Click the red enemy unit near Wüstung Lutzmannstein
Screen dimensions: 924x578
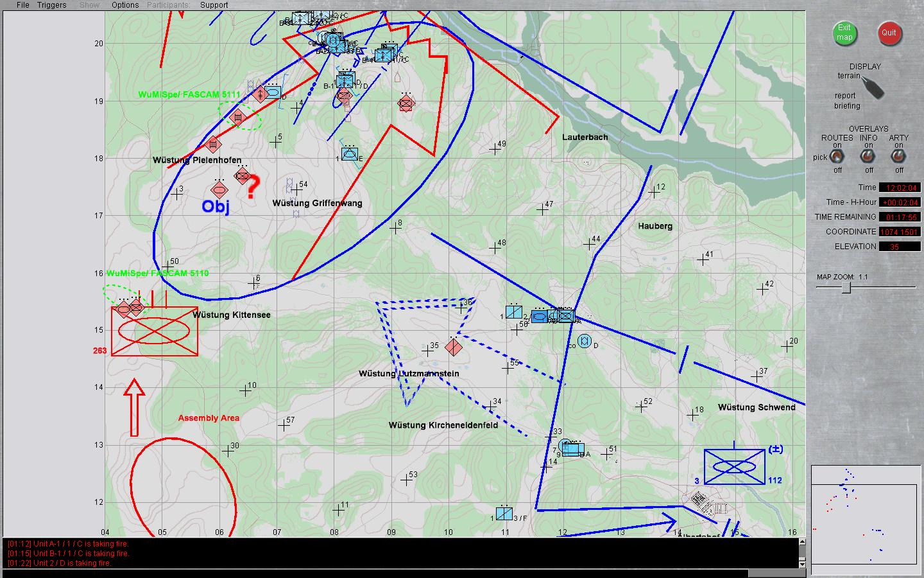pos(454,347)
